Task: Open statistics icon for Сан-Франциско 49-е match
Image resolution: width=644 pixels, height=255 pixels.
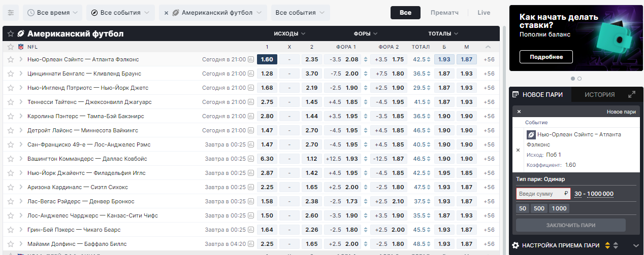Action: (x=251, y=144)
